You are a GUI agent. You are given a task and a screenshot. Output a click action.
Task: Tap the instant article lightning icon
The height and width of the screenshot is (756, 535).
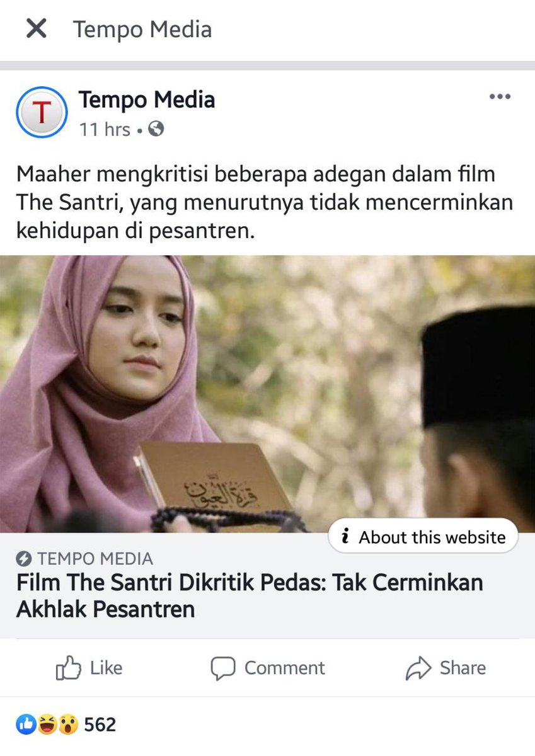(24, 558)
